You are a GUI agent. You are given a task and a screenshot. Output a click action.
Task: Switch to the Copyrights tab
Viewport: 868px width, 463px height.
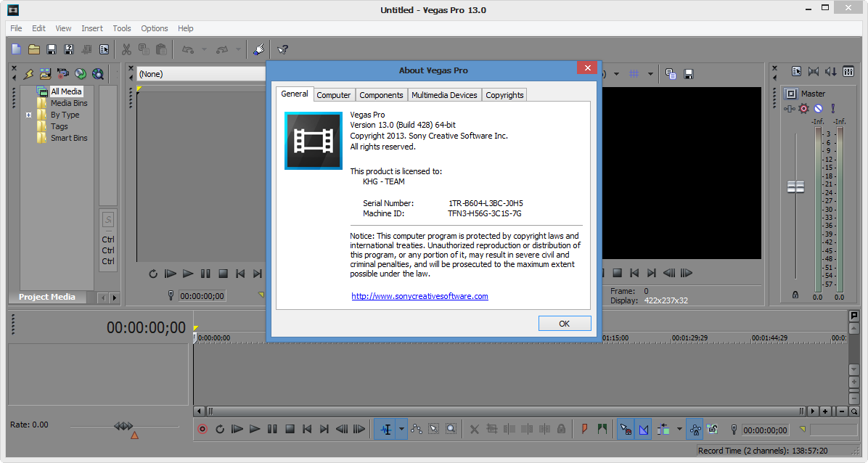click(504, 95)
